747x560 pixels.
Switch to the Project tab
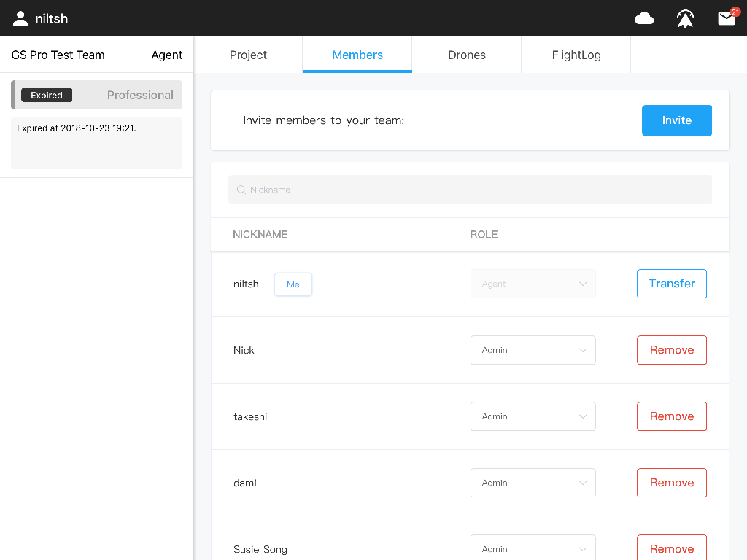tap(248, 55)
